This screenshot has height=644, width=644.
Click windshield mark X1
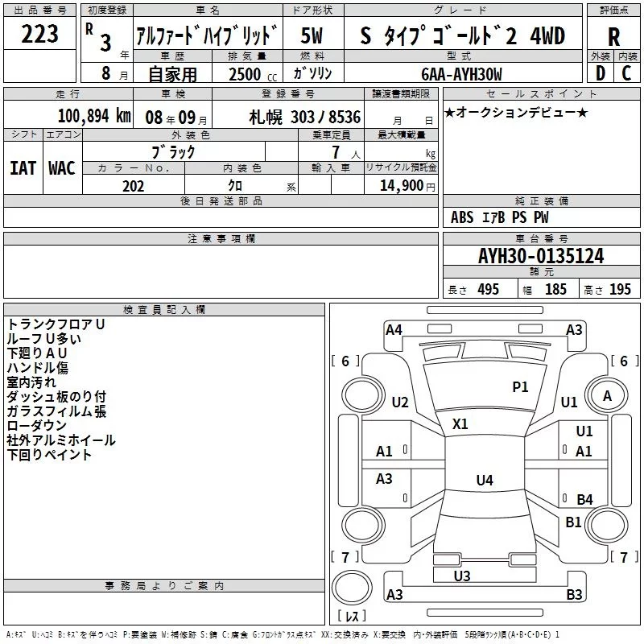coord(460,424)
